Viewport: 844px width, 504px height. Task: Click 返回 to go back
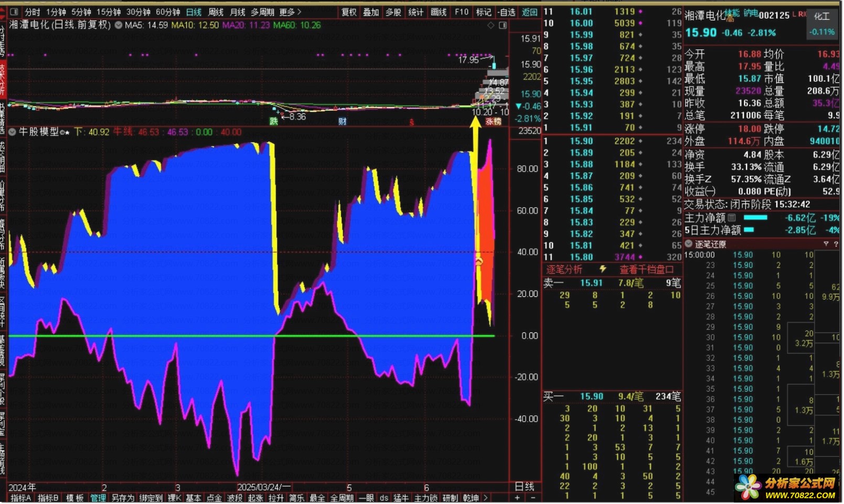tap(530, 12)
